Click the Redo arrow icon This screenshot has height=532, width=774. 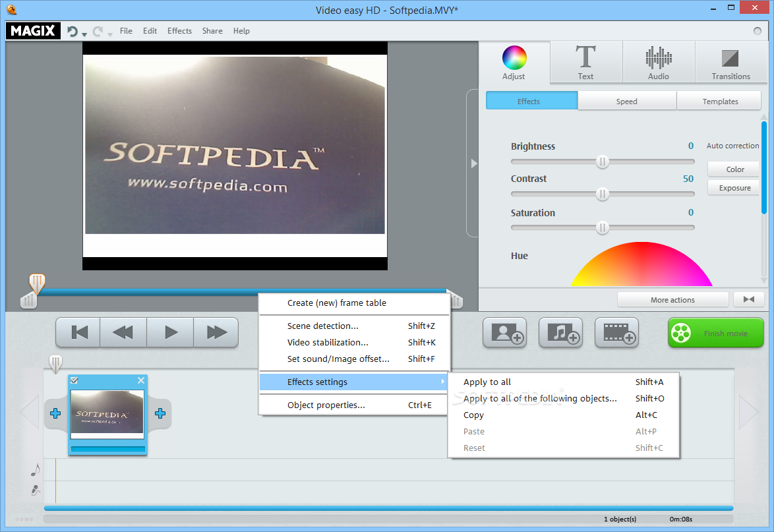(x=98, y=31)
